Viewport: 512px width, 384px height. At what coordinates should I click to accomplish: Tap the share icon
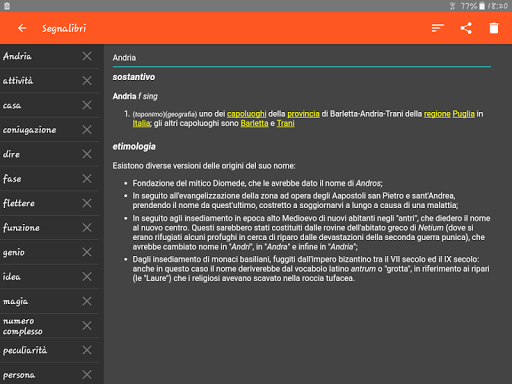466,28
